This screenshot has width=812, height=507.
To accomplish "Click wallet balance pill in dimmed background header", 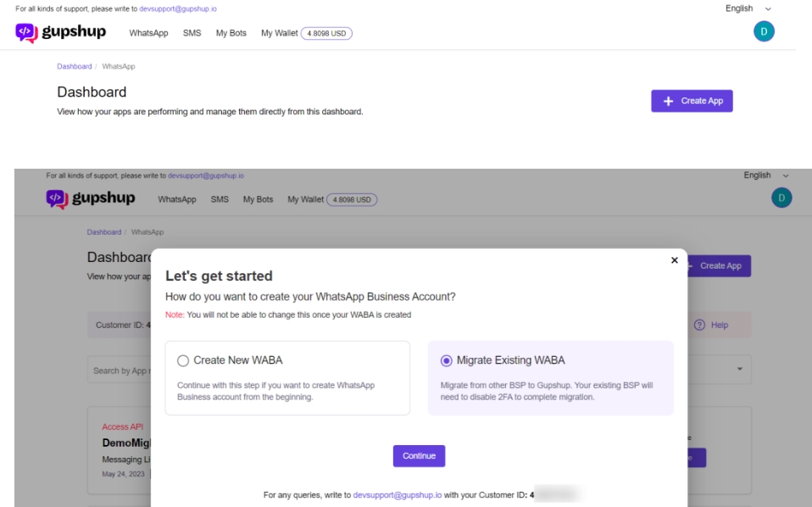I will tap(352, 200).
